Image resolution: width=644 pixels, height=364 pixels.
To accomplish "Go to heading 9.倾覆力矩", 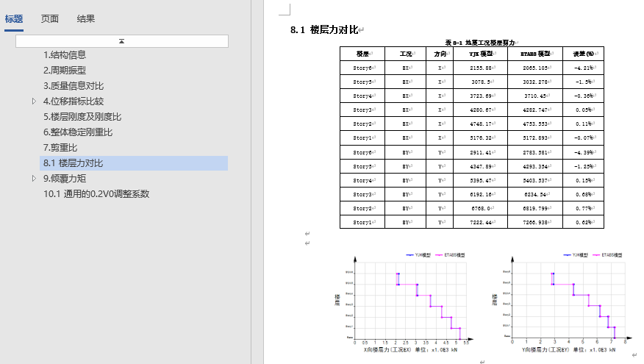I will click(x=65, y=179).
